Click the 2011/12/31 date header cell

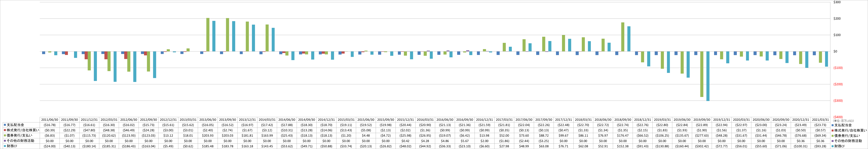[89, 120]
